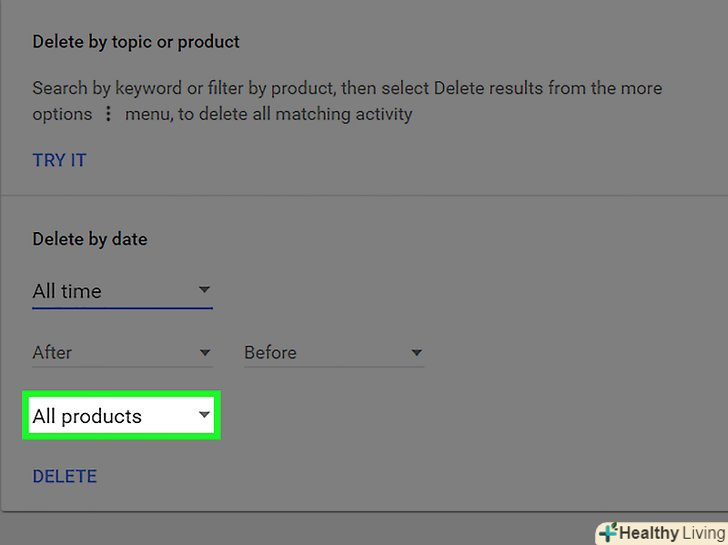Click the All products arrow icon
The height and width of the screenshot is (545, 728).
pyautogui.click(x=204, y=415)
